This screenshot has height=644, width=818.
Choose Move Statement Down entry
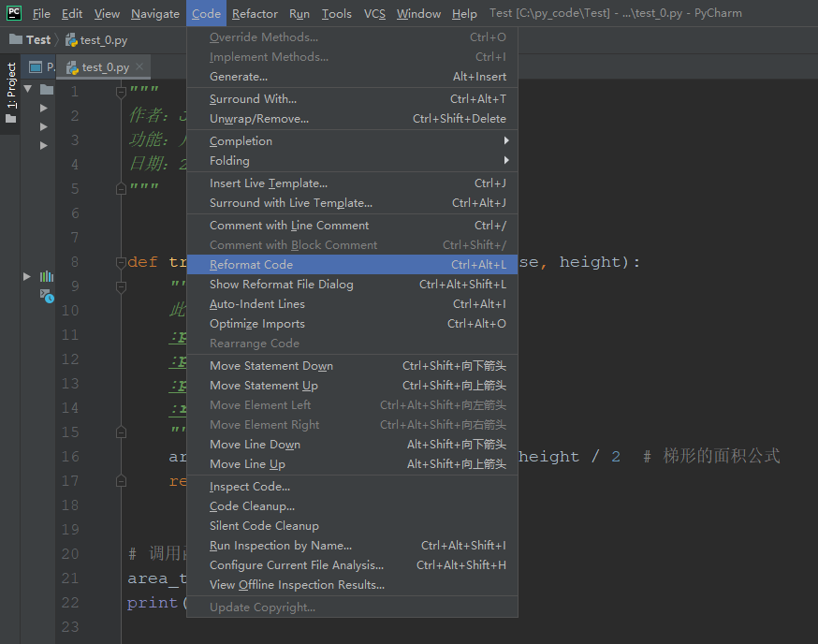[352, 366]
